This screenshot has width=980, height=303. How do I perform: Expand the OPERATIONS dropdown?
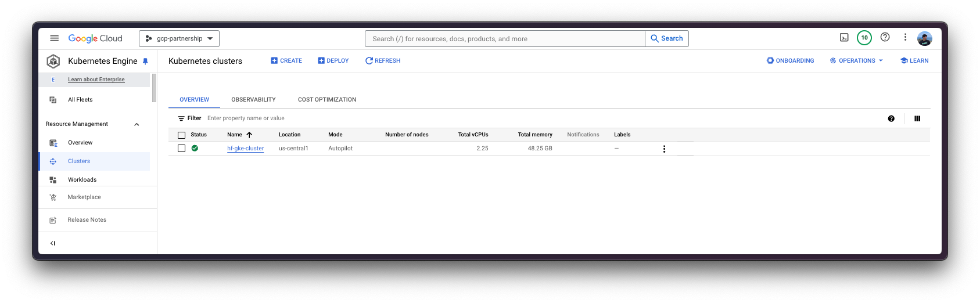(856, 60)
